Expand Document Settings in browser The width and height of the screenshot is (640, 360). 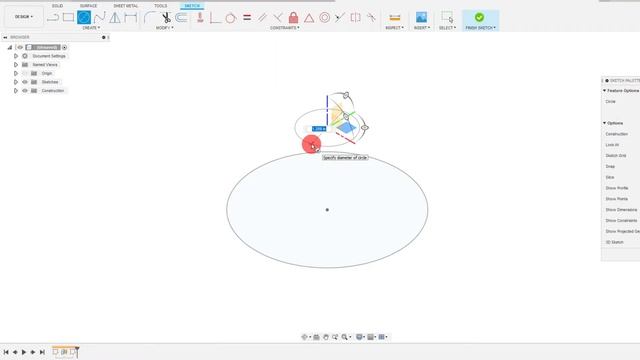pyautogui.click(x=16, y=56)
